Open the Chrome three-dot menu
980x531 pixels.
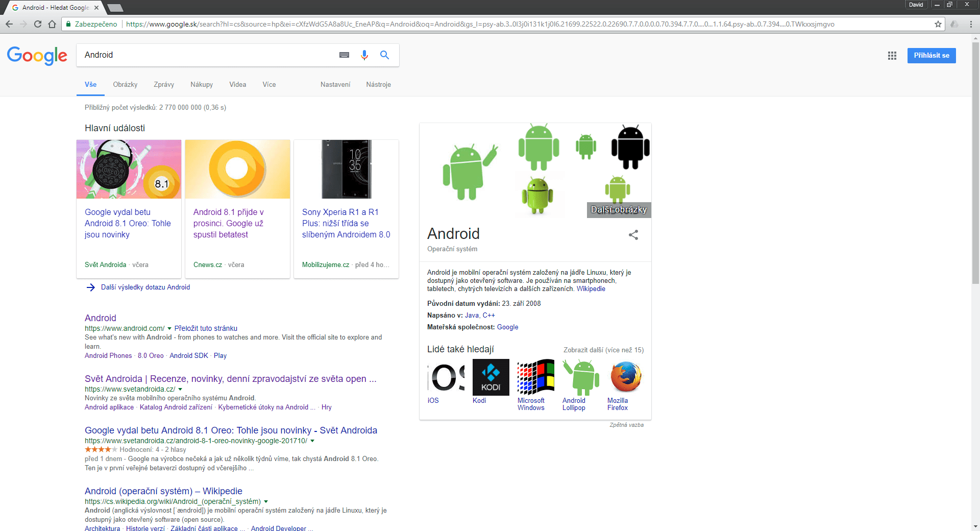[x=971, y=24]
